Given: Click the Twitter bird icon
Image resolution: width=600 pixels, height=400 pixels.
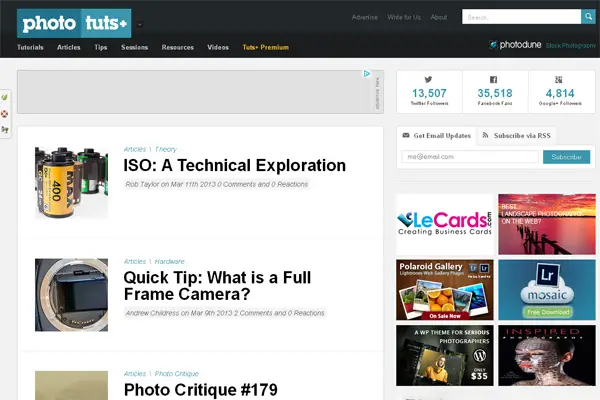Looking at the screenshot, I should click(x=428, y=80).
